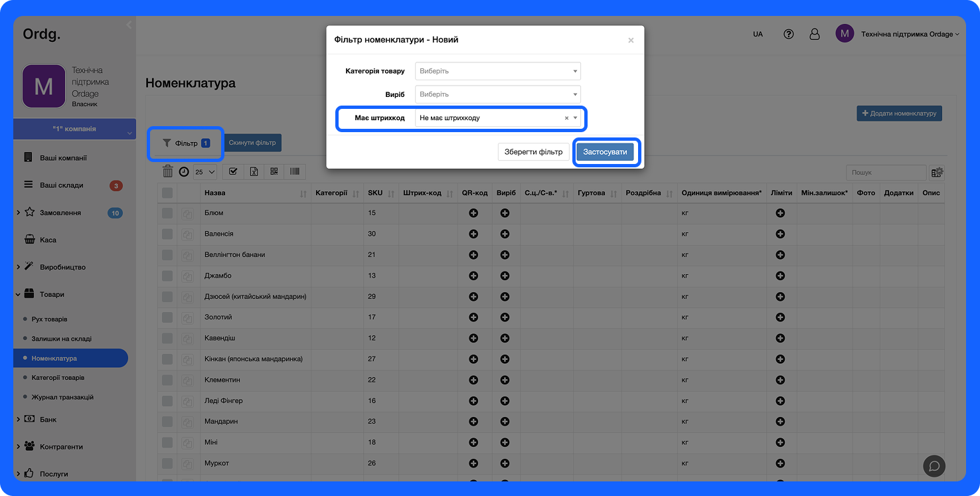980x496 pixels.
Task: Click the Застосувати button
Action: [605, 152]
